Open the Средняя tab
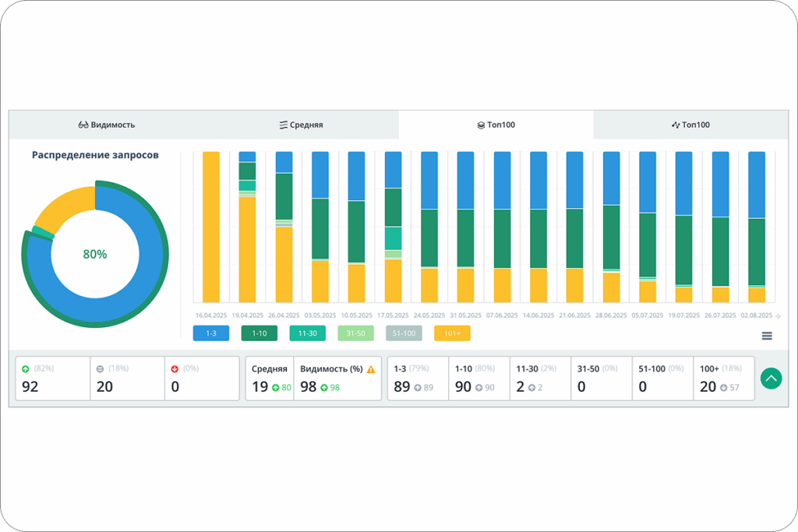Image resolution: width=798 pixels, height=532 pixels. 302,125
